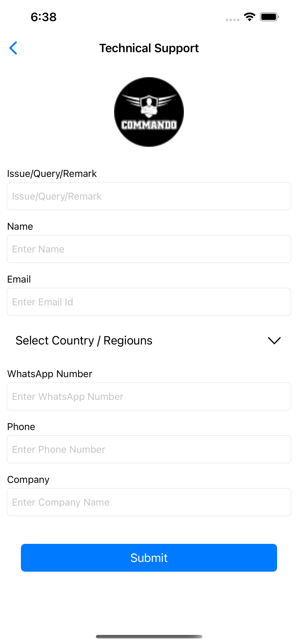Click the WhatsApp Number label
298x644 pixels.
[49, 374]
